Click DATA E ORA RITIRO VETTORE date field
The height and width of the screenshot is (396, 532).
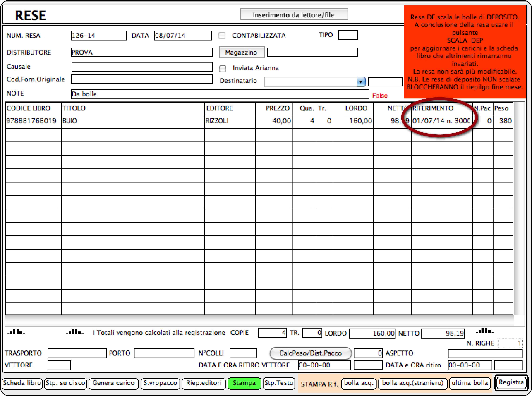[x=324, y=365]
